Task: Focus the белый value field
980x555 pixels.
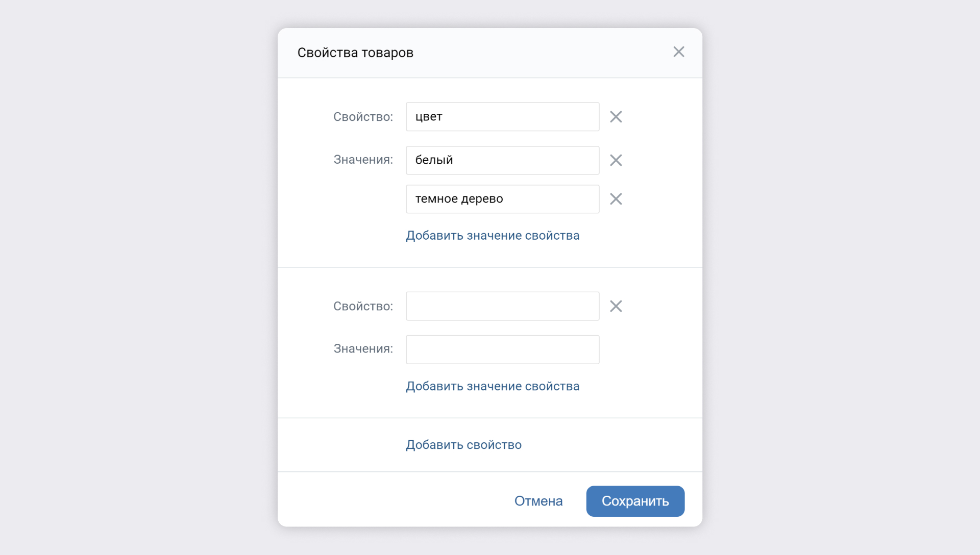Action: click(x=502, y=160)
